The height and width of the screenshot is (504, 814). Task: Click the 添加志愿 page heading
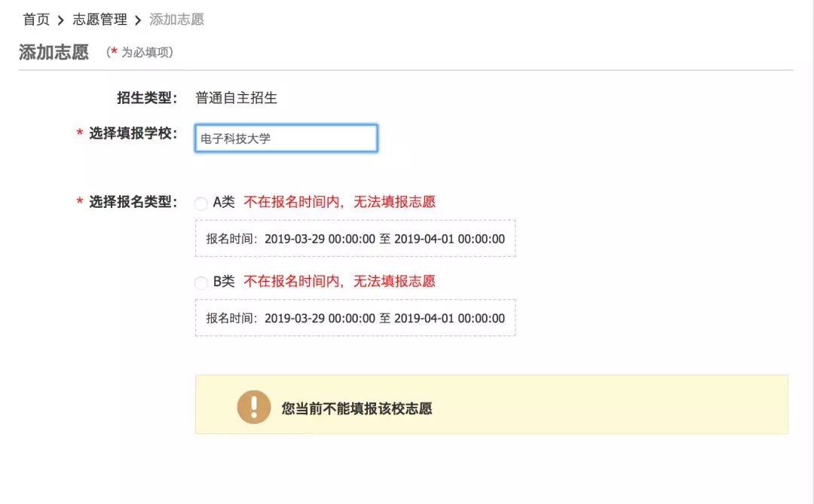[54, 52]
